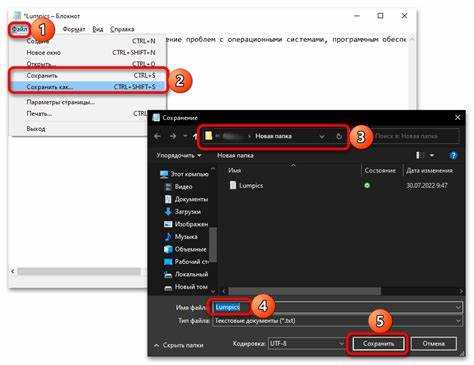Sort by the Состояние column header
The width and height of the screenshot is (474, 365).
pyautogui.click(x=380, y=170)
